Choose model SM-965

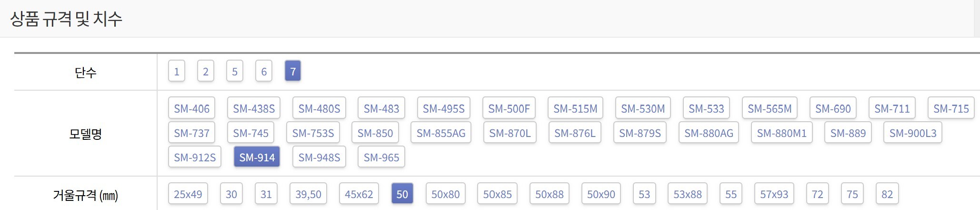381,157
